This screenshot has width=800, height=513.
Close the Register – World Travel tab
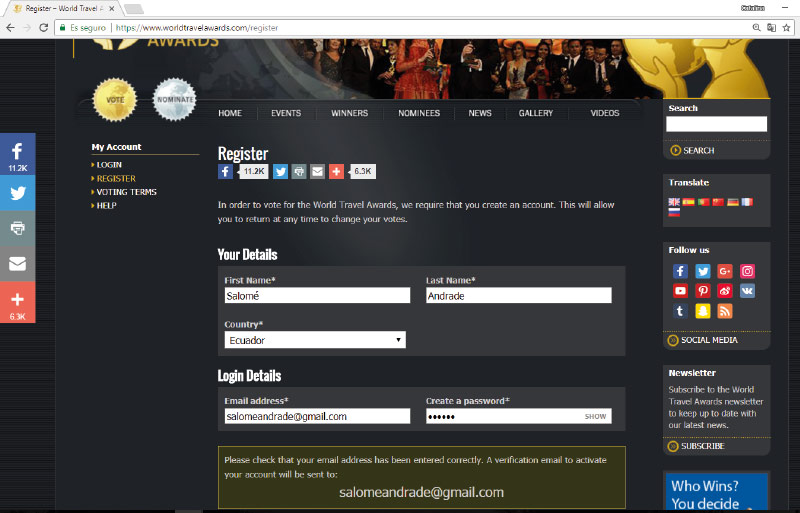coord(111,9)
